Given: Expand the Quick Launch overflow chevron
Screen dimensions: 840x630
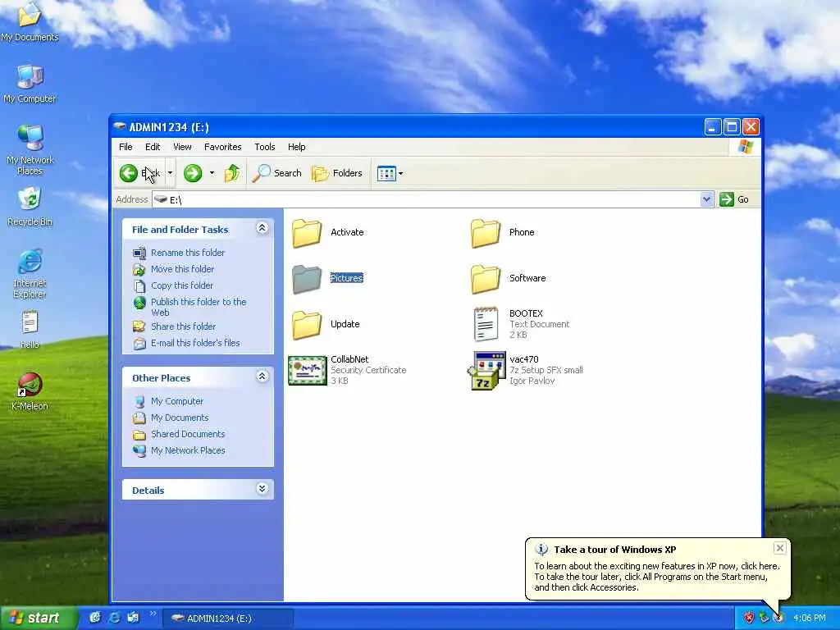Looking at the screenshot, I should [x=153, y=614].
